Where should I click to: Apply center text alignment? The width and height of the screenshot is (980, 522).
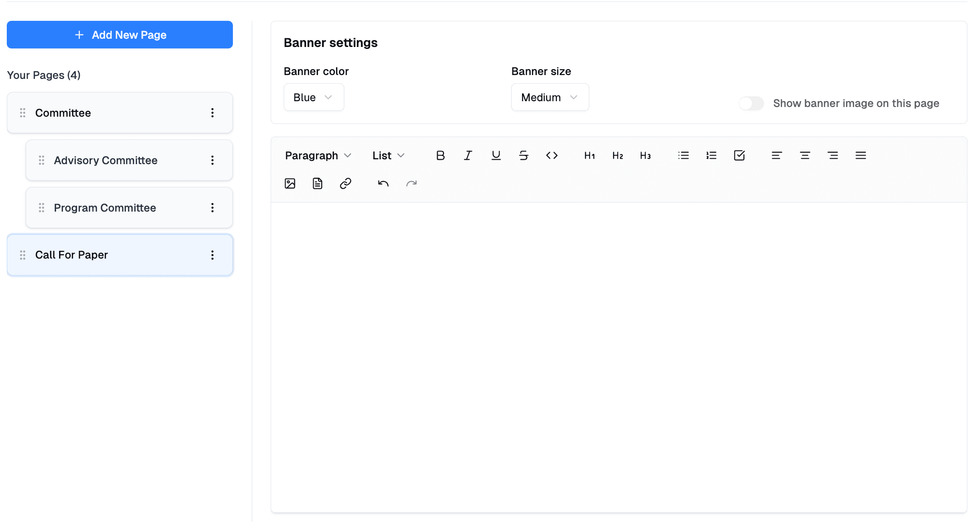805,155
